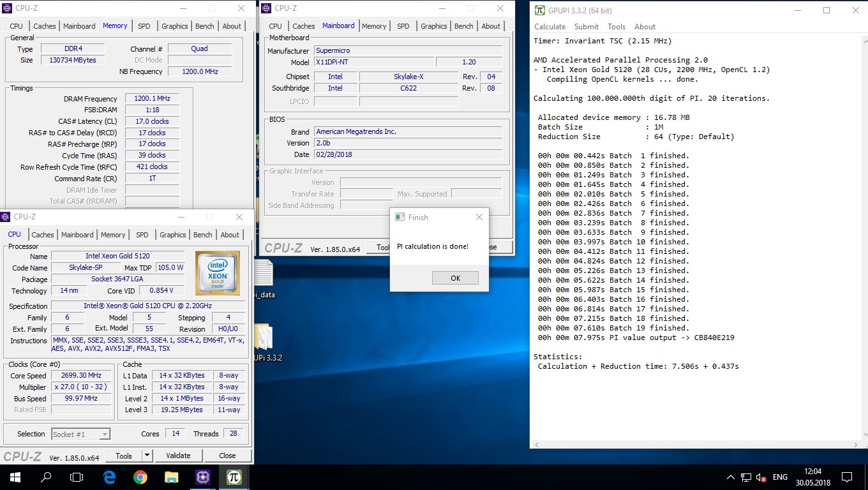This screenshot has width=868, height=490.
Task: Switch to CPU-Z taskbar icon
Action: [203, 477]
